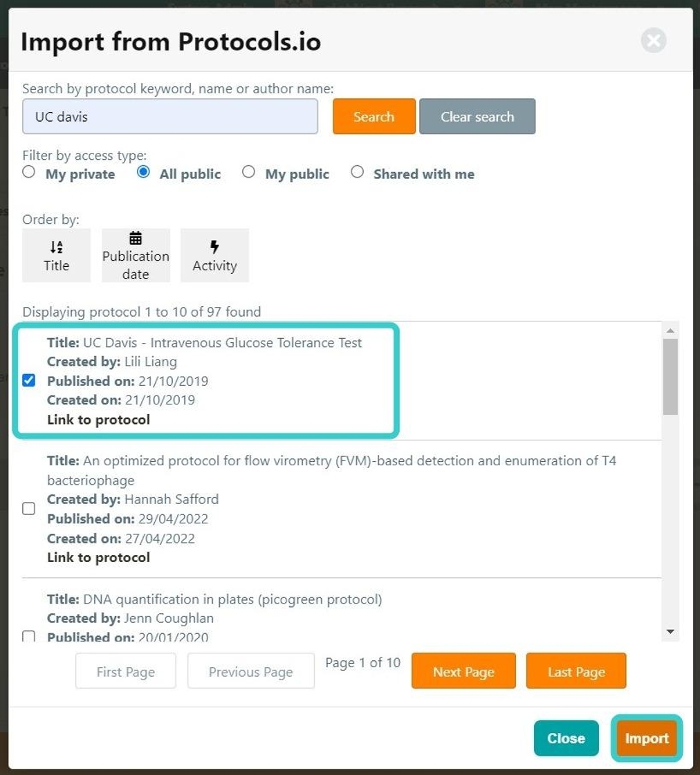This screenshot has height=775, width=700.
Task: Select the My private access filter
Action: 29,172
